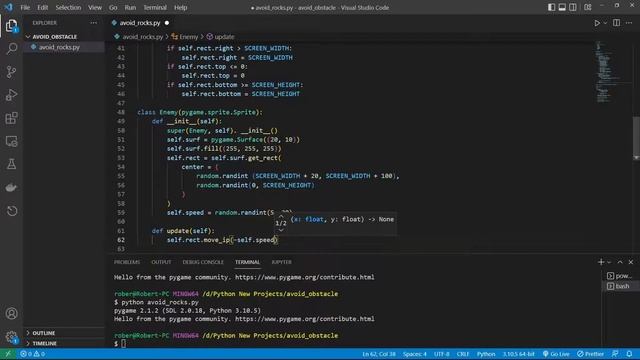Click the update method breadcrumb
The image size is (640, 360).
click(x=220, y=37)
